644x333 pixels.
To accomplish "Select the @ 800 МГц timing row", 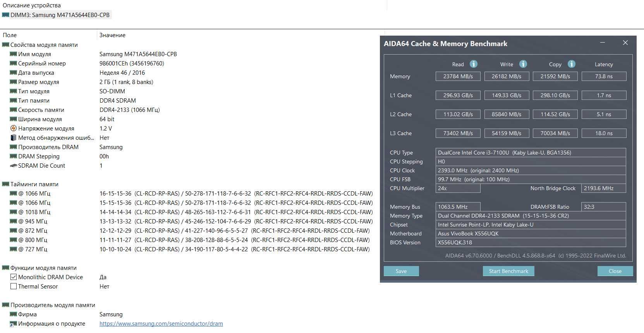I will [x=189, y=240].
